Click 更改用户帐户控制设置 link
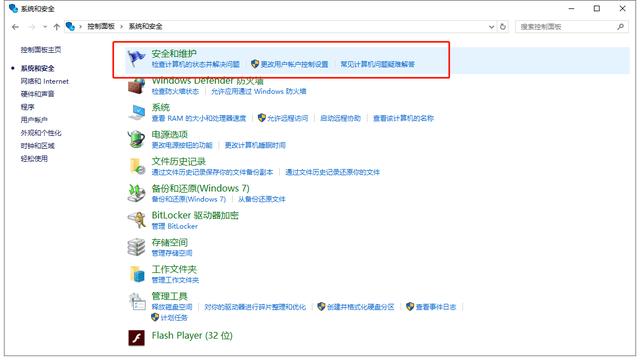Viewport: 640px width, 360px height. pos(294,64)
